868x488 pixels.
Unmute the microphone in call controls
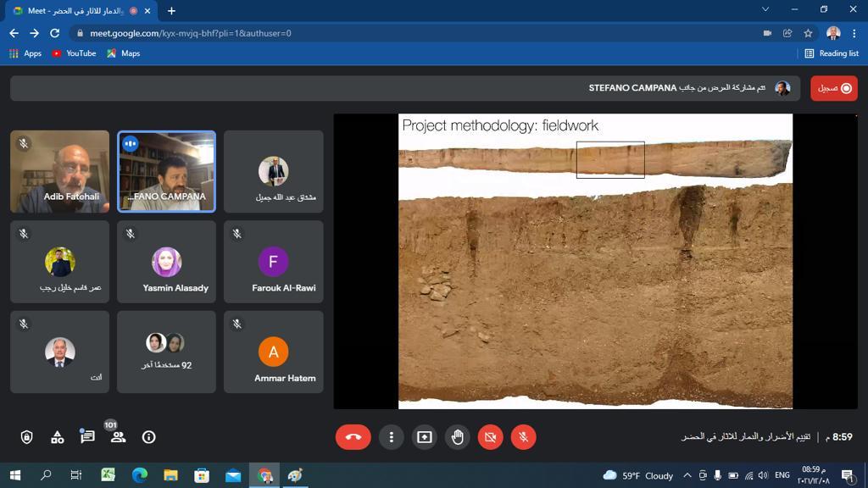(524, 437)
